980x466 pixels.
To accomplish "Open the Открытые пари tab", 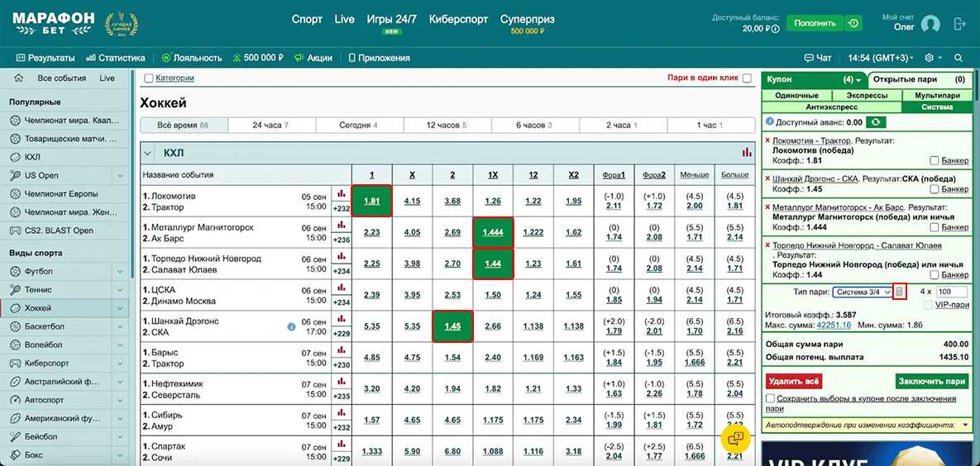I will [919, 80].
